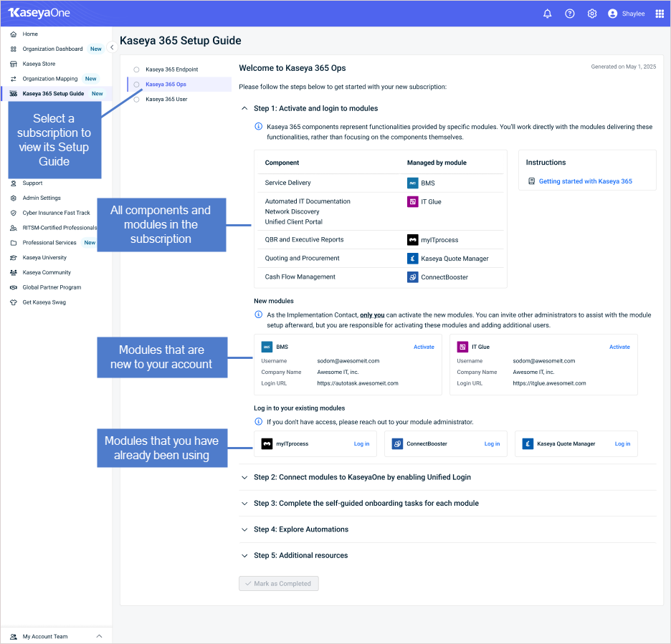Viewport: 671px width, 644px height.
Task: Click the Mark as Completed button
Action: (x=279, y=584)
